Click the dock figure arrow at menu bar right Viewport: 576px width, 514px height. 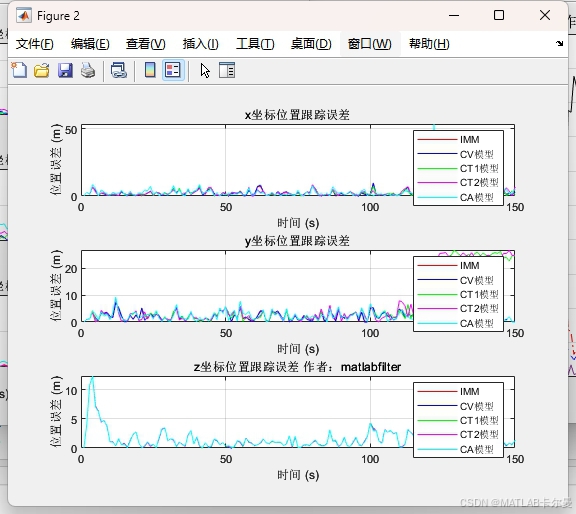point(559,43)
